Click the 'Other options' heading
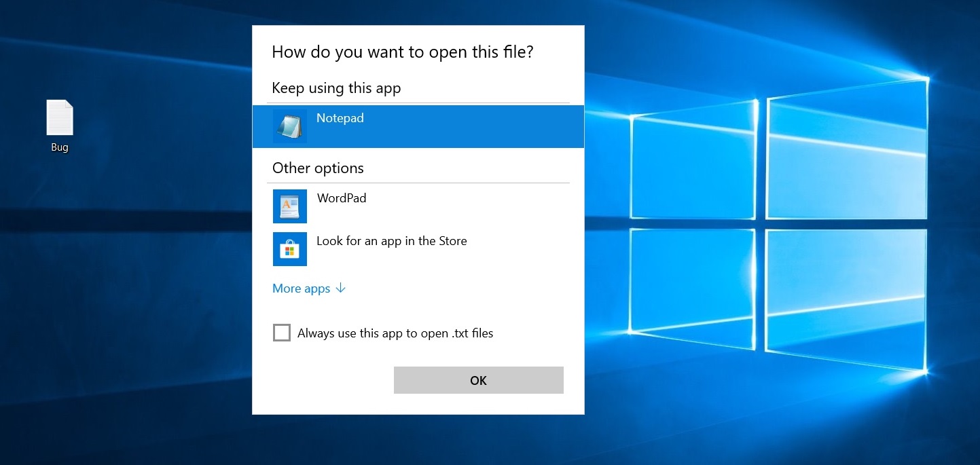The width and height of the screenshot is (980, 465). [318, 168]
